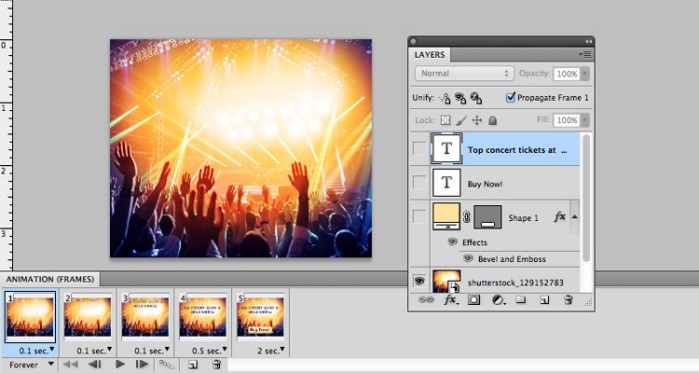Toggle Lock all padlock icon
Screen dimensions: 699x373
(492, 120)
